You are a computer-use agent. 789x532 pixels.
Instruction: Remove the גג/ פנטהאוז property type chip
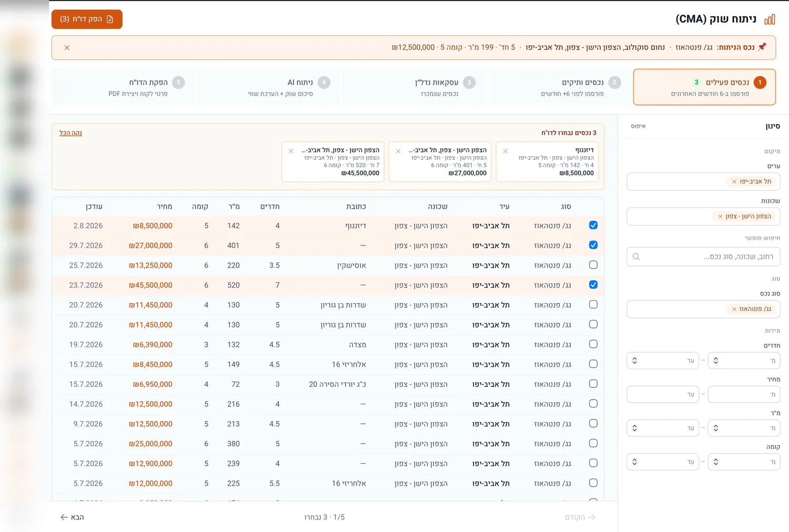click(734, 309)
